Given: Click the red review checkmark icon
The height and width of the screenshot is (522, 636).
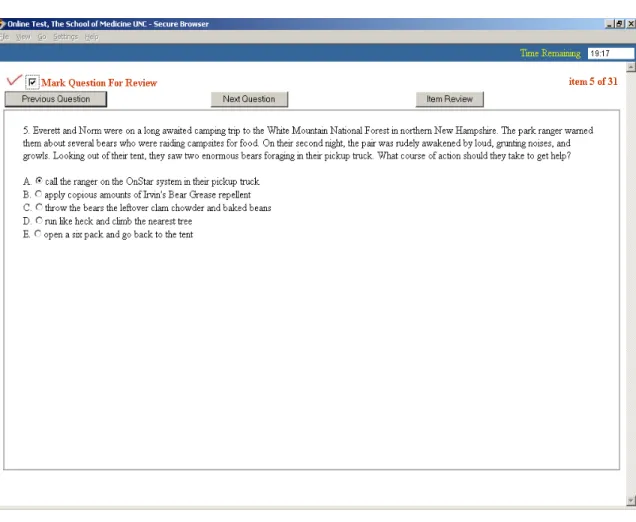Looking at the screenshot, I should [x=14, y=80].
